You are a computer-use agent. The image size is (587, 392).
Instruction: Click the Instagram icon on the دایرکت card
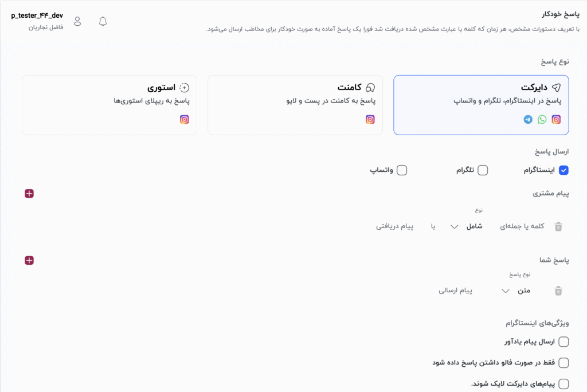click(555, 120)
